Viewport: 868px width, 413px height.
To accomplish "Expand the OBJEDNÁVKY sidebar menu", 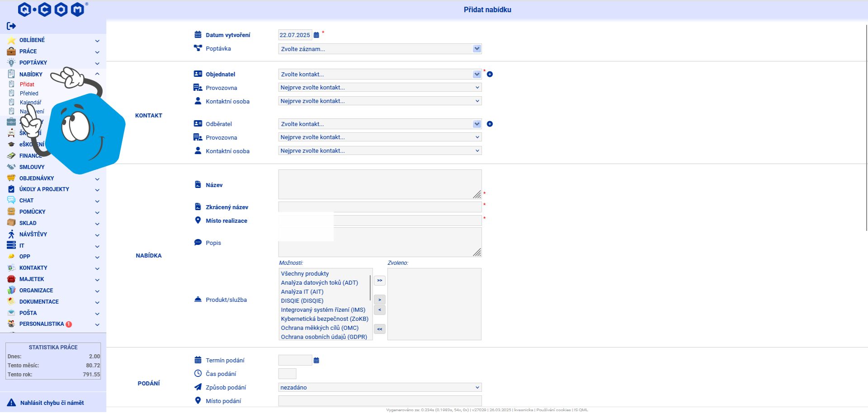I will (x=97, y=178).
